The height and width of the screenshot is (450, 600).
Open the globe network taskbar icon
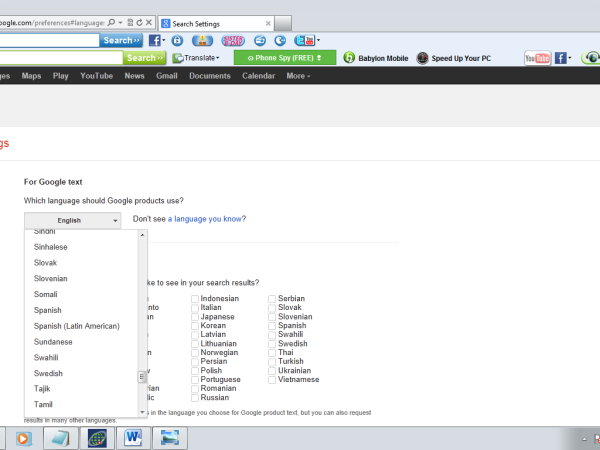tap(97, 438)
